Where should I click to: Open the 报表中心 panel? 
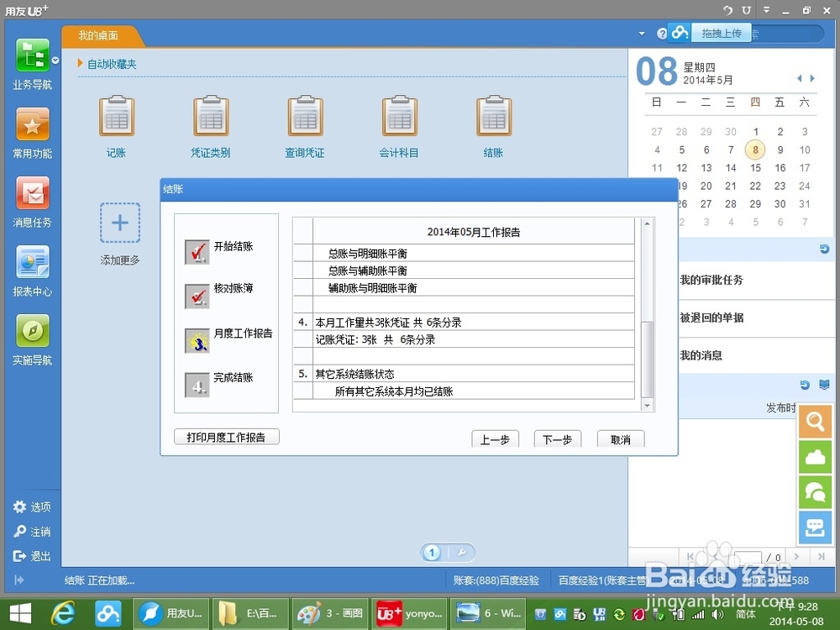click(x=32, y=269)
